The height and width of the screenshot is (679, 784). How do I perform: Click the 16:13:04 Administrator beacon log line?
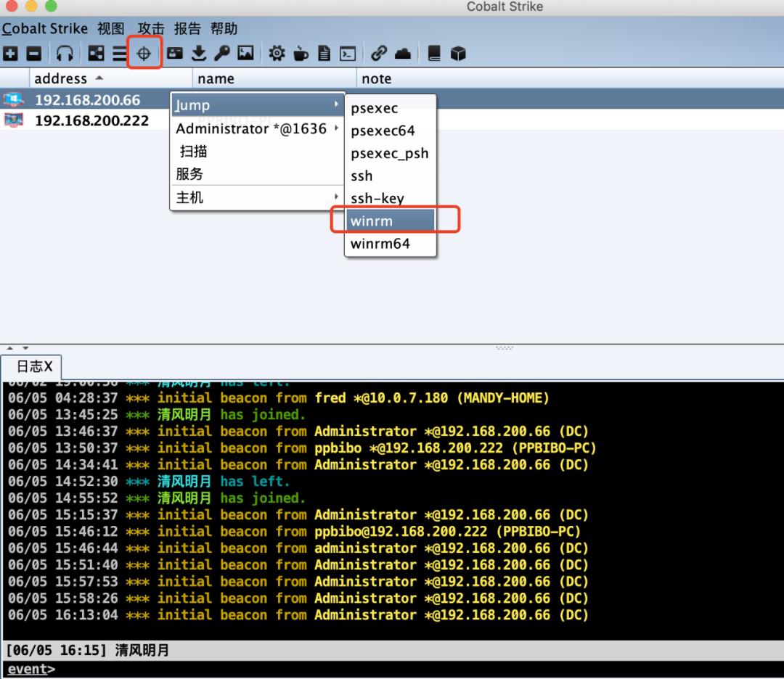tap(298, 614)
